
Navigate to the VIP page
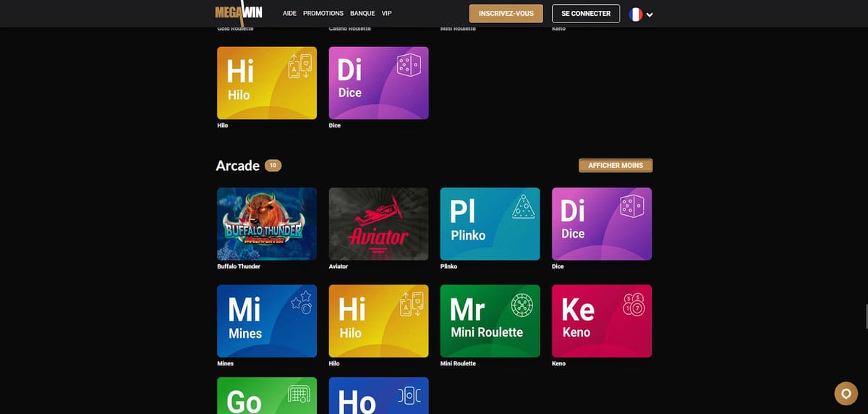coord(386,14)
